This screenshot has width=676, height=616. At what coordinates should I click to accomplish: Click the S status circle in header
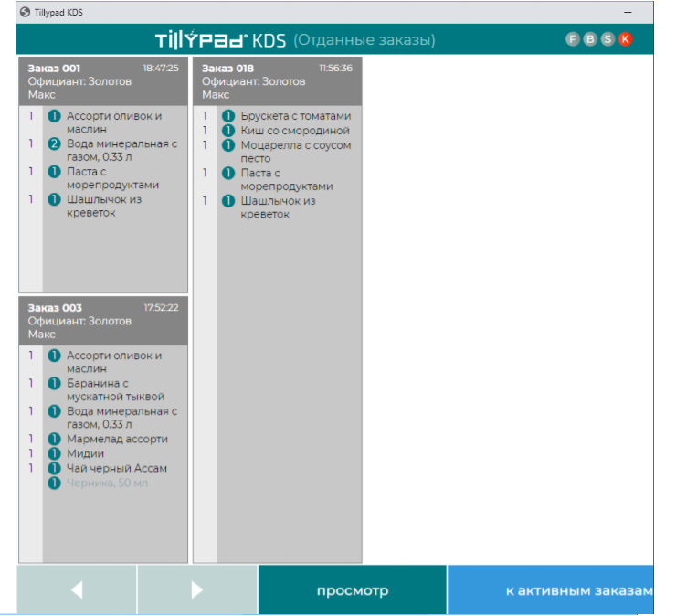point(607,39)
